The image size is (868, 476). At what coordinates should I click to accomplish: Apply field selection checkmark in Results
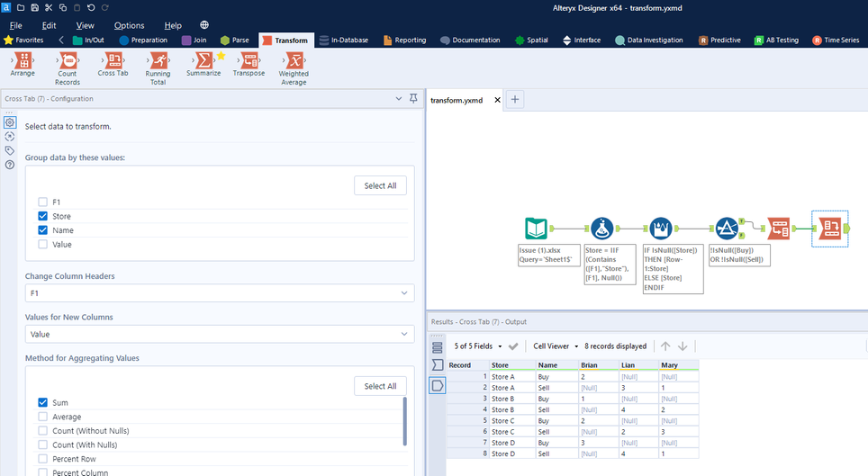[x=513, y=346]
